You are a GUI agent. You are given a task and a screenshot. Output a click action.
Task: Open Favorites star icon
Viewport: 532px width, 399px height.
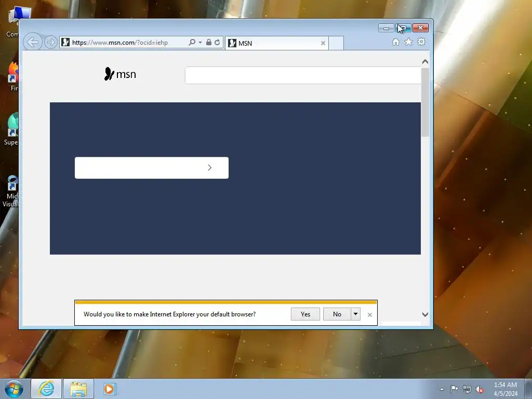pos(408,42)
